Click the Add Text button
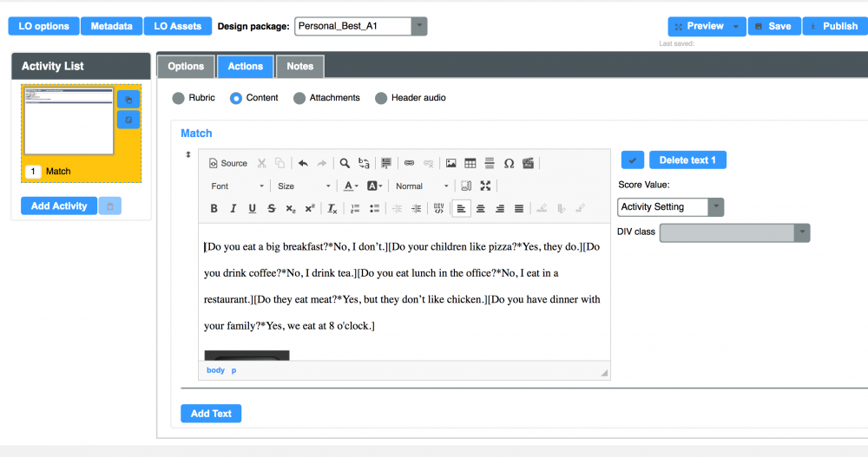The height and width of the screenshot is (457, 868). [211, 414]
